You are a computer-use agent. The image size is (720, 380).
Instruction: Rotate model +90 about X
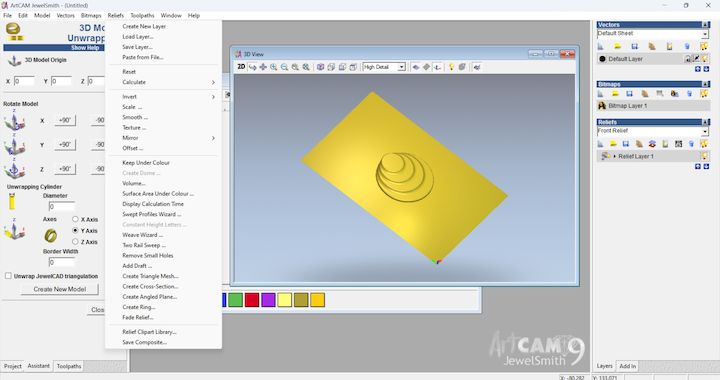click(65, 120)
